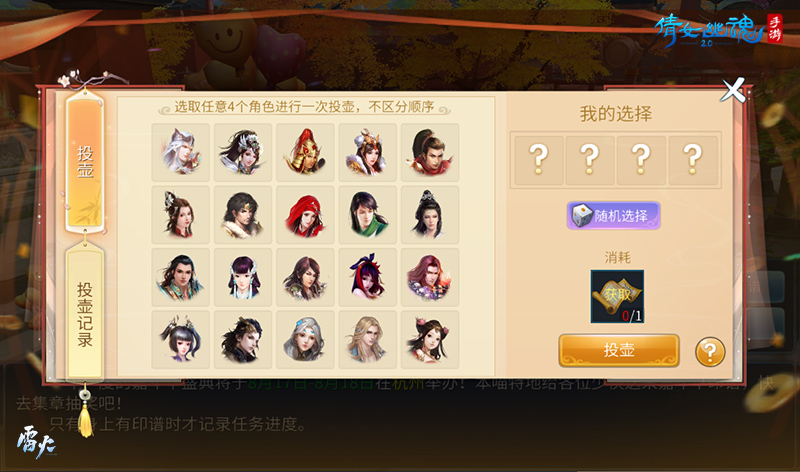This screenshot has height=472, width=800.
Task: Switch to the 投壶记录 tab
Action: point(85,313)
